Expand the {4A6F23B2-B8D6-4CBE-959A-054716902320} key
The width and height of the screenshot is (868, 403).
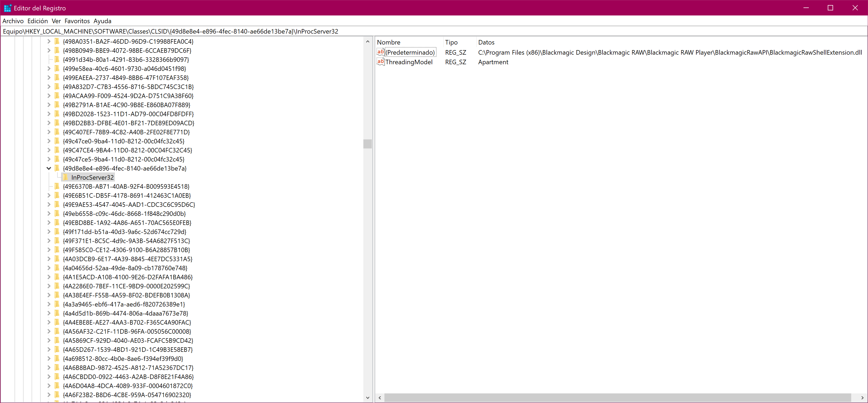coord(49,395)
